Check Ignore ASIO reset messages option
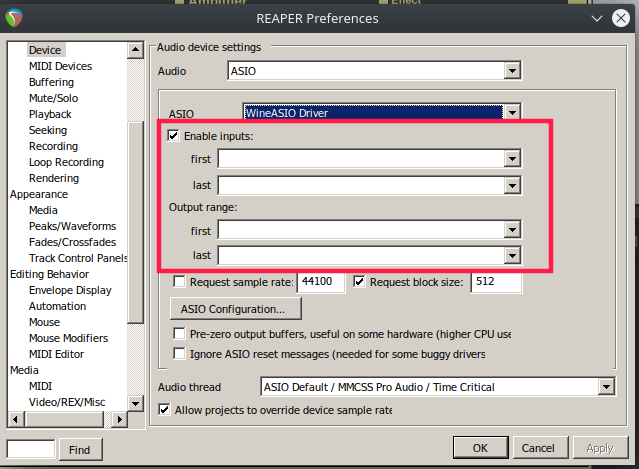Screen dimensions: 639x469 click(x=179, y=353)
